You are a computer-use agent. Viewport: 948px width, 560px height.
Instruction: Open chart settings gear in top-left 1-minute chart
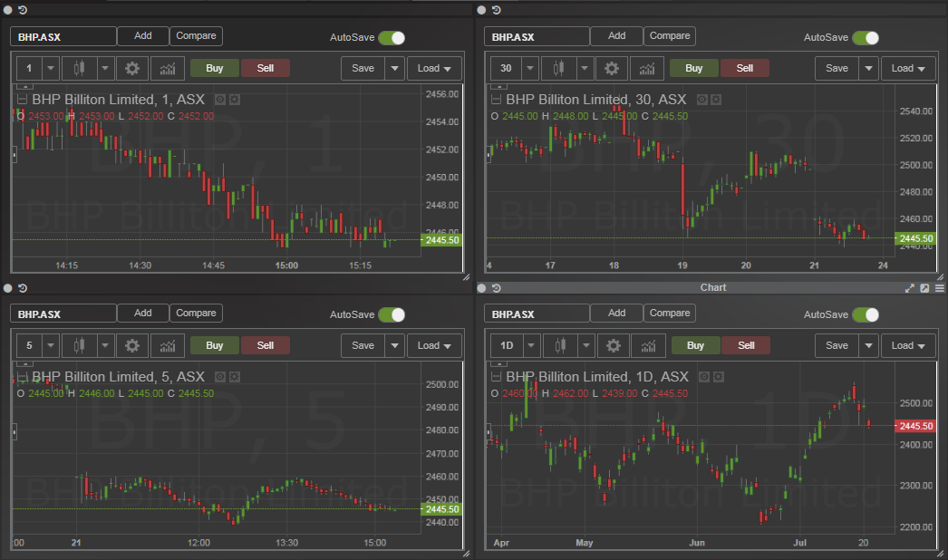pos(131,68)
